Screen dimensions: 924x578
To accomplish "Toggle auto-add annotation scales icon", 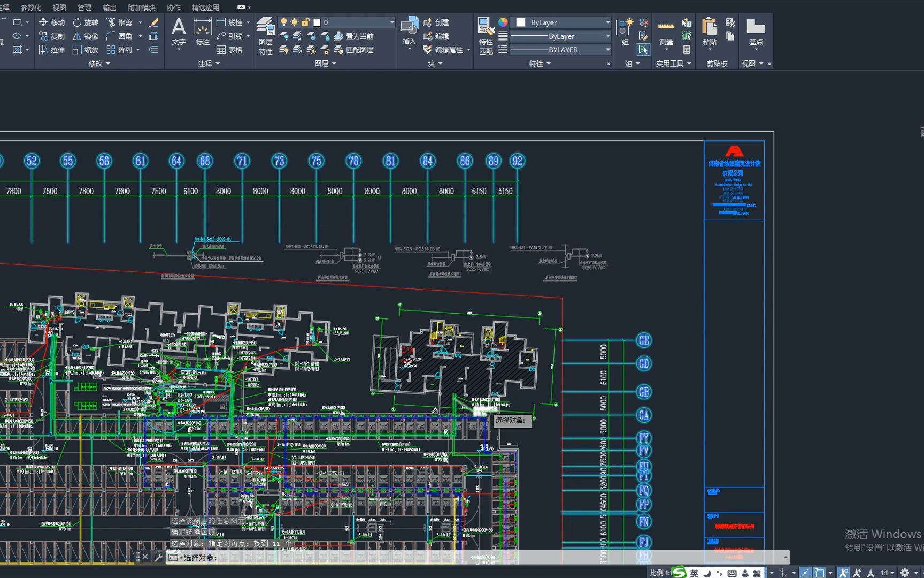I will click(857, 573).
